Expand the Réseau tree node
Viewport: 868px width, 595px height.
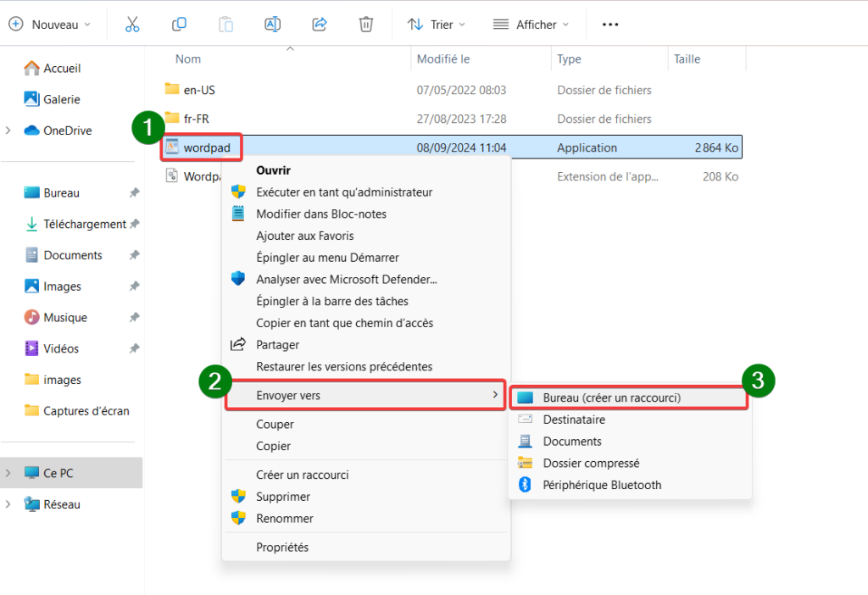pyautogui.click(x=8, y=504)
